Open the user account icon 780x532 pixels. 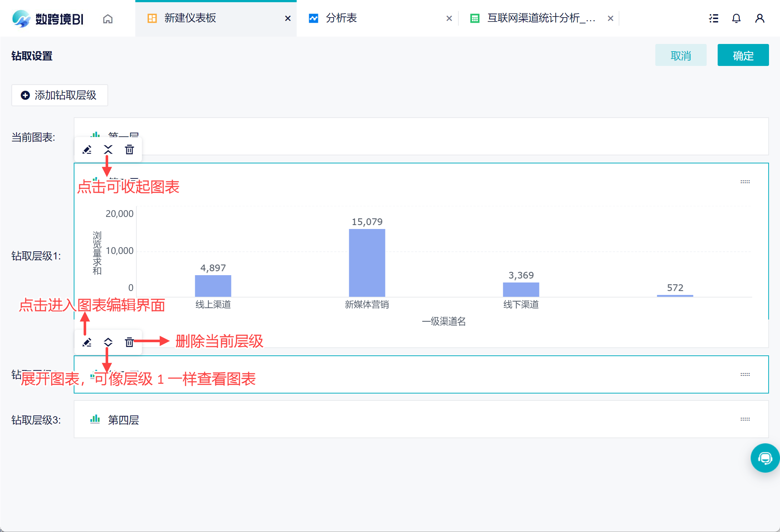tap(759, 18)
